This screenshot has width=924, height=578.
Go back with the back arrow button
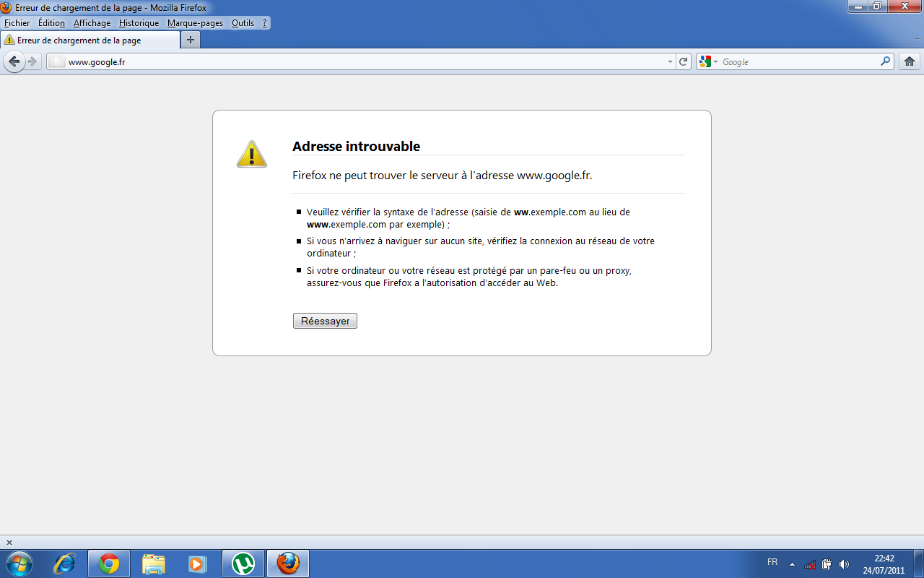[14, 61]
